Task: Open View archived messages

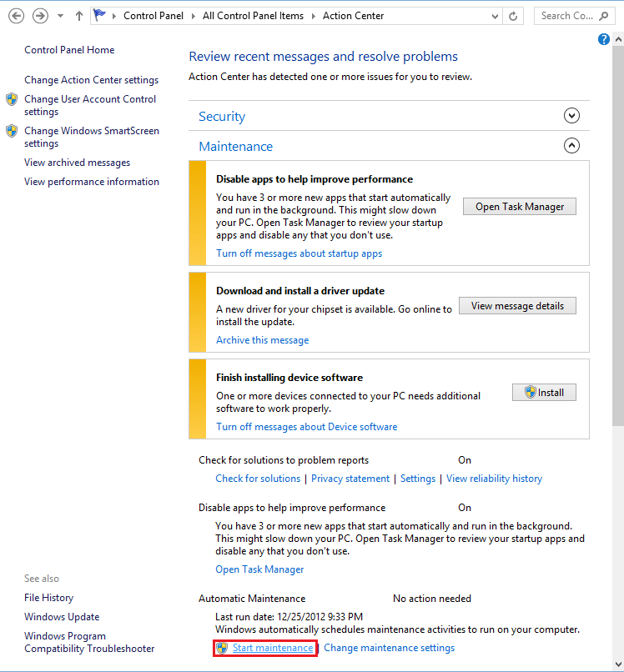Action: tap(78, 163)
